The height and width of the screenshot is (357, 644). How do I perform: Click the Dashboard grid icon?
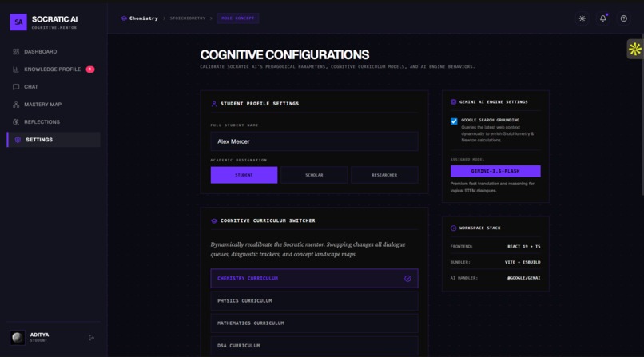pos(16,52)
